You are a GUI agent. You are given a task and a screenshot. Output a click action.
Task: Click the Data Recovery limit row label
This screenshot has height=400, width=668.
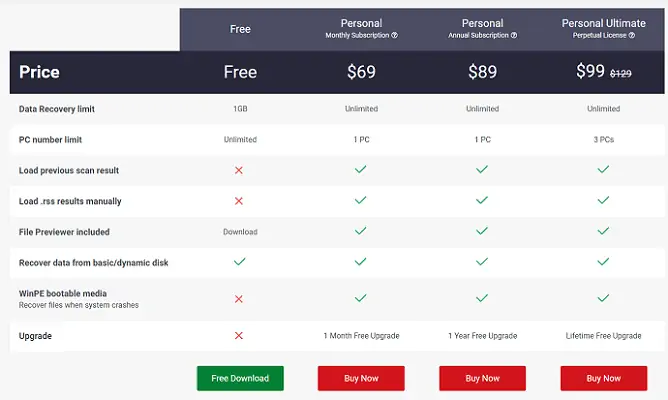pyautogui.click(x=57, y=109)
